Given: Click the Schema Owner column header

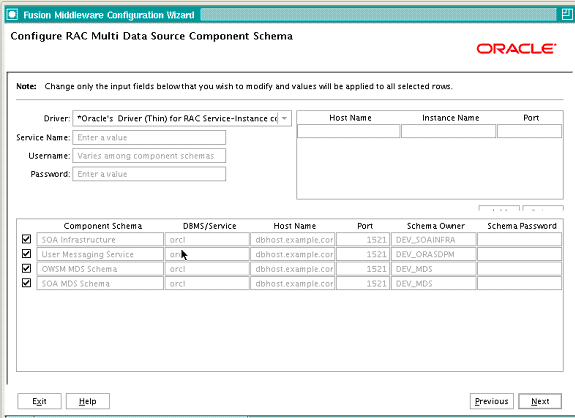Looking at the screenshot, I should tap(436, 226).
